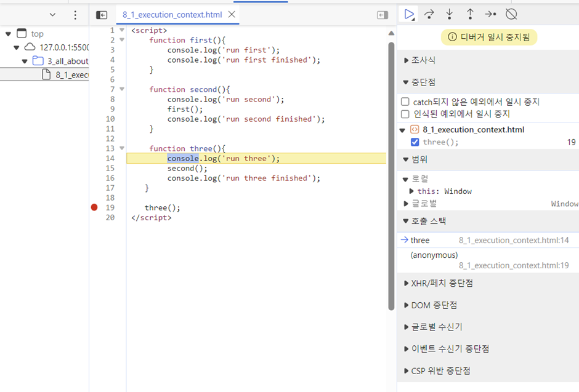Collapse the 중단점 breakpoints section
The height and width of the screenshot is (392, 579).
click(406, 82)
